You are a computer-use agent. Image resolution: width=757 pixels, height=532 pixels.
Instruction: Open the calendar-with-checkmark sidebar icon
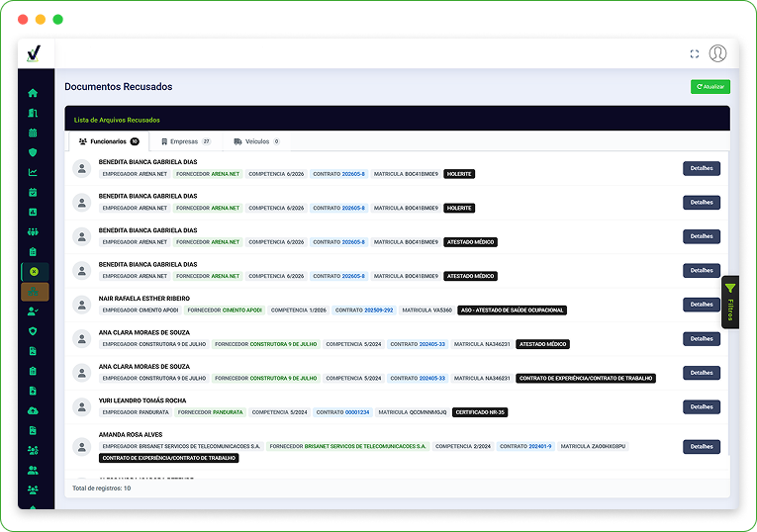33,192
